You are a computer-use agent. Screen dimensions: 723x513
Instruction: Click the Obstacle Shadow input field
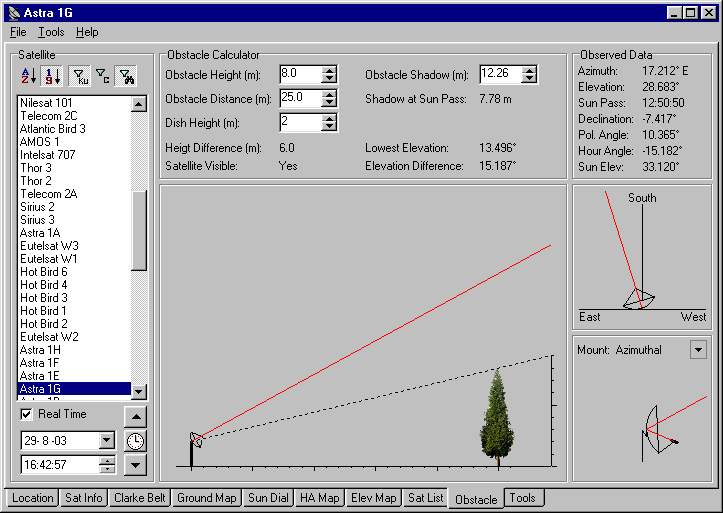(x=501, y=74)
